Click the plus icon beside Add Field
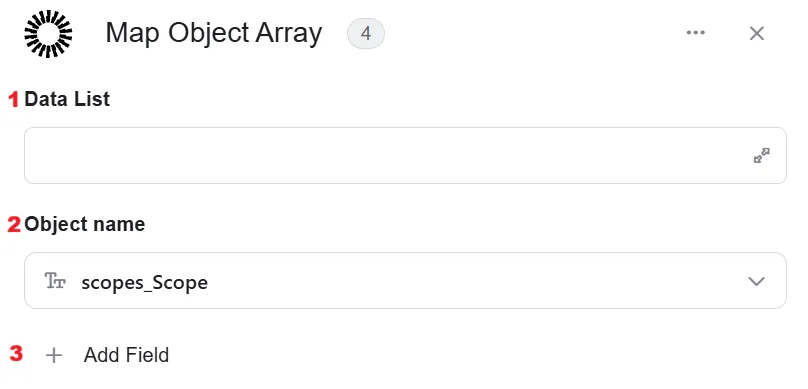Screen dimensions: 808x389 point(54,356)
